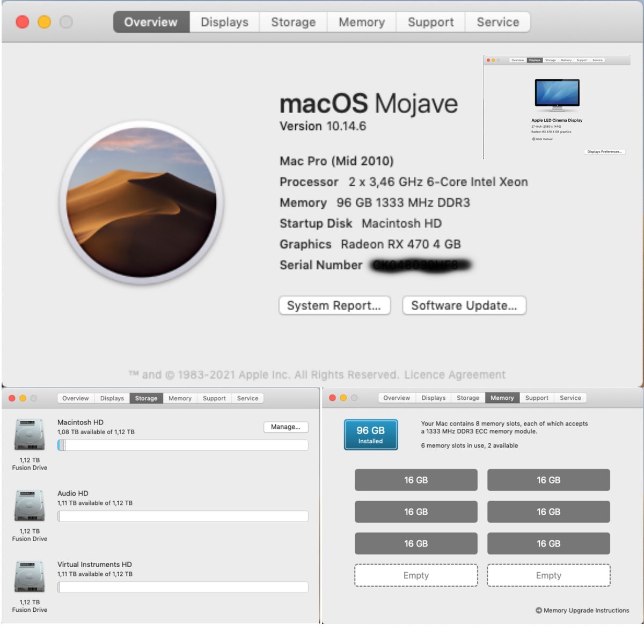Image resolution: width=644 pixels, height=644 pixels.
Task: Click the Audio HD Fusion Drive icon
Action: [x=30, y=506]
